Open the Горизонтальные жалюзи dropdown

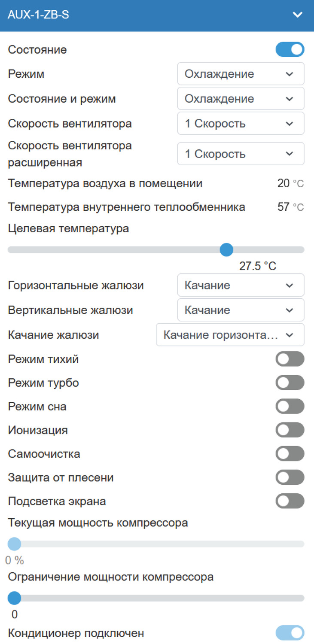pos(241,285)
